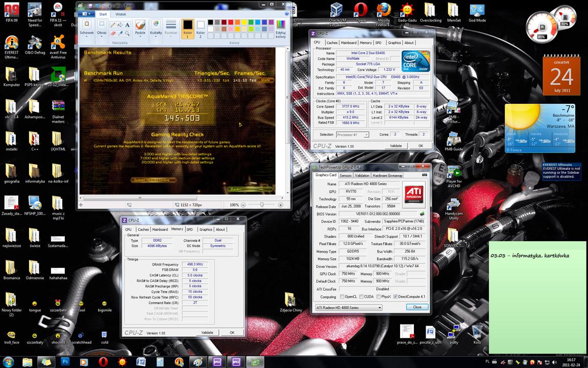Click Validate in the Memory CPU-Z window
The image size is (588, 368).
point(207,332)
